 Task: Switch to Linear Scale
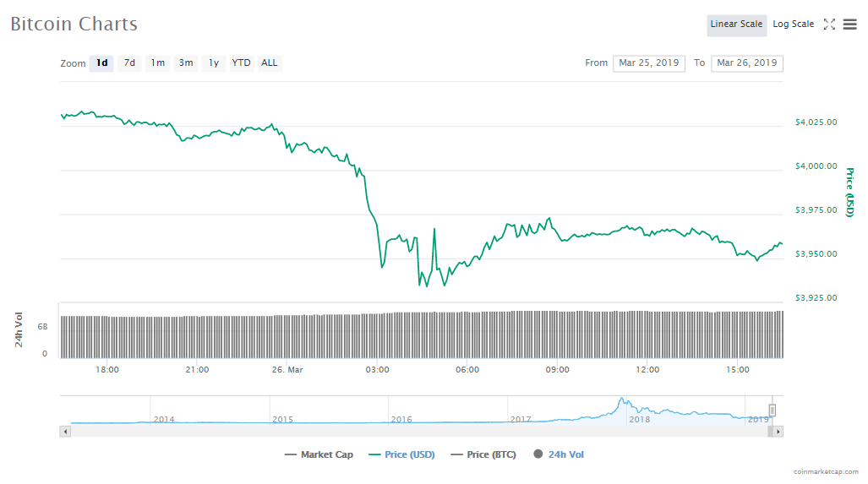point(736,24)
